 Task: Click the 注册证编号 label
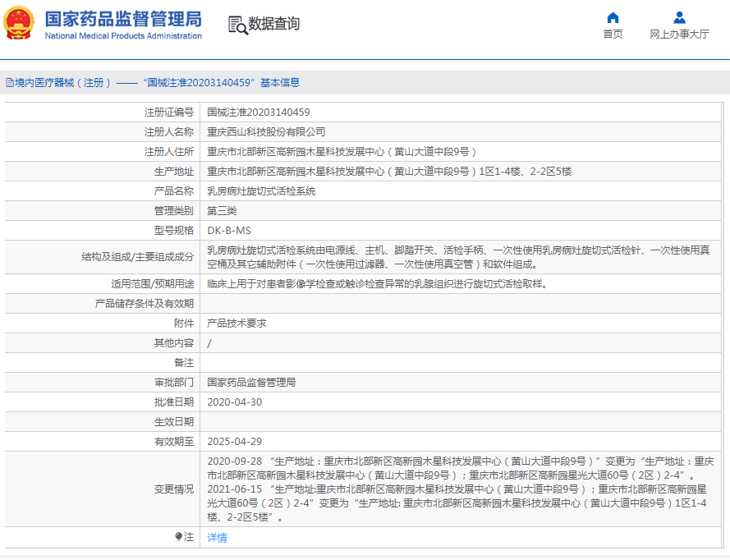tap(169, 112)
